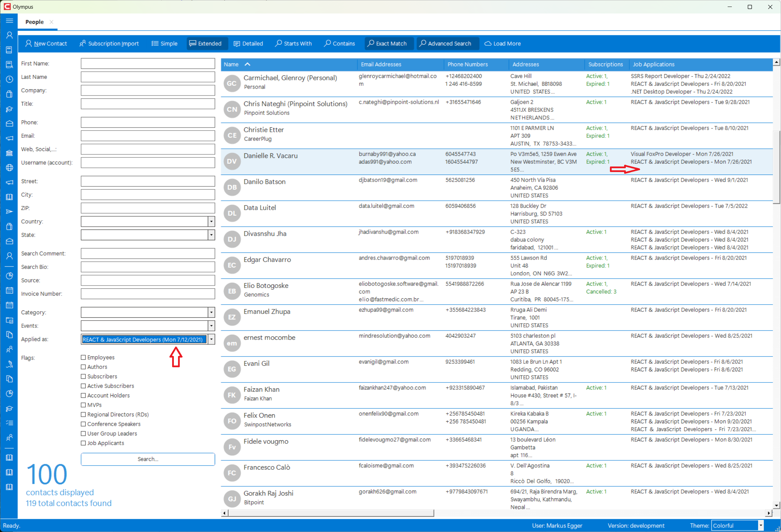Click the horizontal scrollbar thumb of the list
Screen dimensions: 781x532
pos(331,513)
